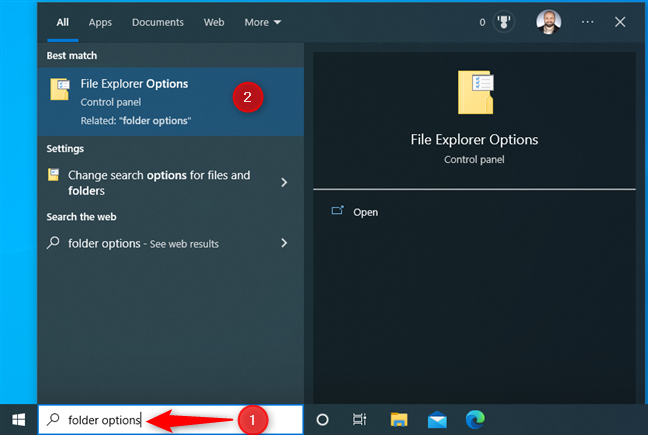This screenshot has width=648, height=435.
Task: Click the Search the web heading
Action: tap(81, 217)
